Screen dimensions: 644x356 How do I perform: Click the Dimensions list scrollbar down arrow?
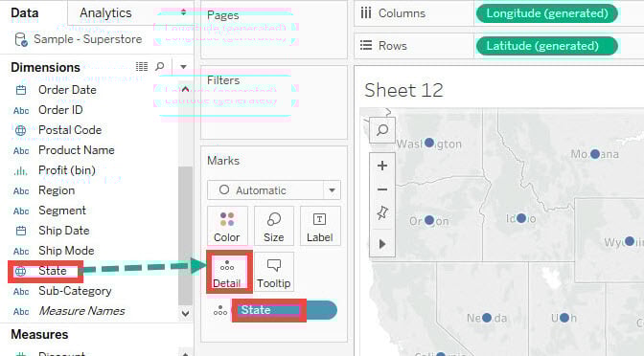coord(185,314)
